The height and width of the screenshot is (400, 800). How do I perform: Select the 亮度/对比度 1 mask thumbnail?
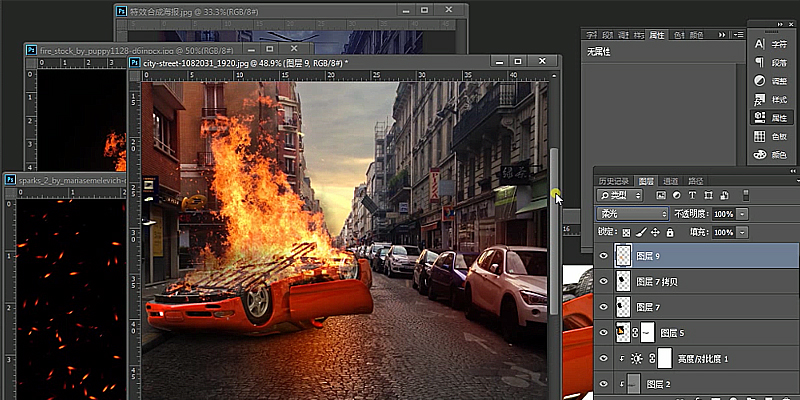tap(664, 359)
